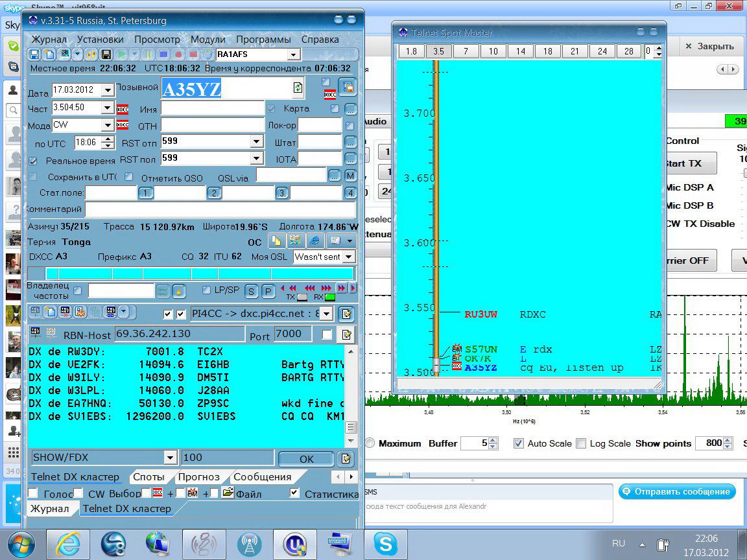This screenshot has height=560, width=747.
Task: Click the refresh icon inside the callsign field
Action: (x=298, y=88)
